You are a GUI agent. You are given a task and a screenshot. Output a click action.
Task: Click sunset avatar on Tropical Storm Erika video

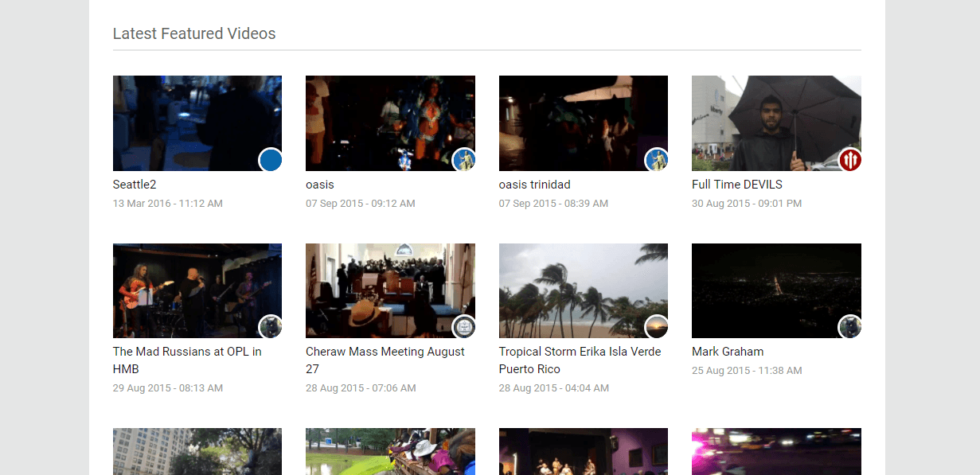pos(657,327)
